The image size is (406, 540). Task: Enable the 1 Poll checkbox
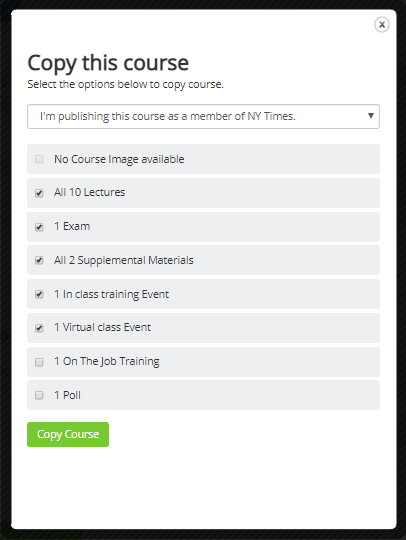(x=39, y=395)
